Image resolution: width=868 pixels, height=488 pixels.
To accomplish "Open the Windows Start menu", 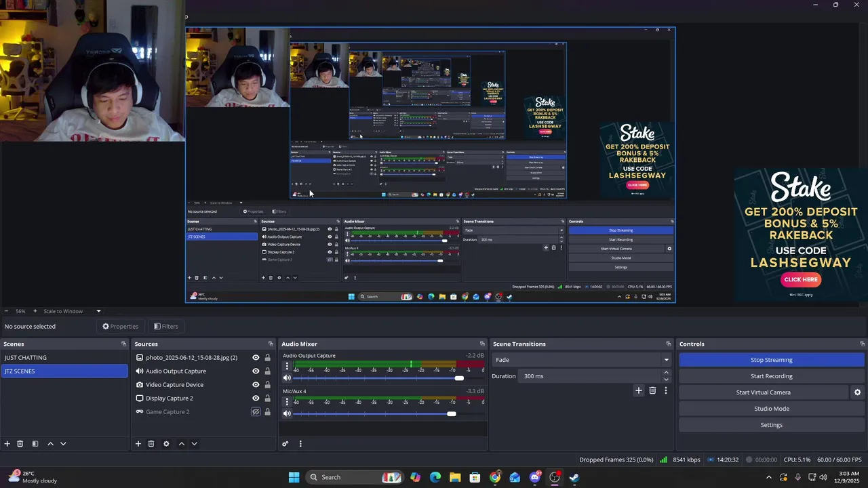I will pyautogui.click(x=294, y=477).
